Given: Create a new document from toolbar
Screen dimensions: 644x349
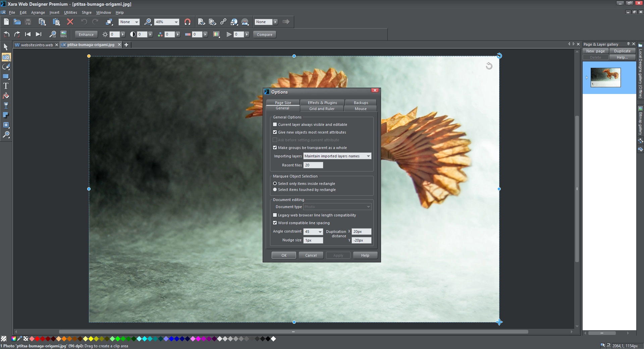Looking at the screenshot, I should (6, 22).
